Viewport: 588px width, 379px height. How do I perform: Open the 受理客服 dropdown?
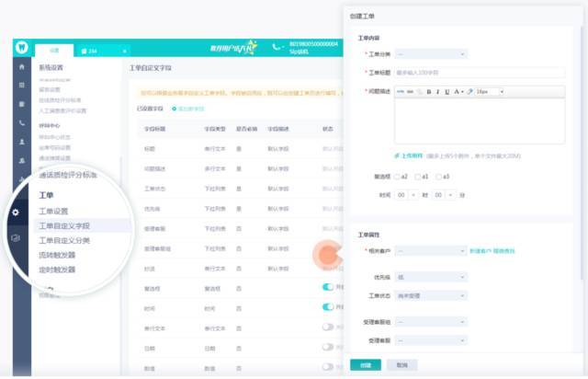[431, 340]
